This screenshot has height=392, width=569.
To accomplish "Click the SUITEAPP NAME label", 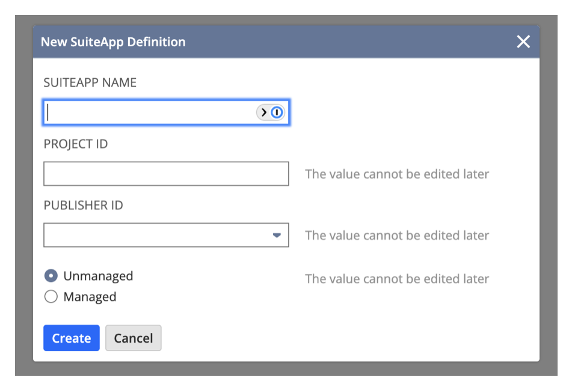I will pos(89,82).
